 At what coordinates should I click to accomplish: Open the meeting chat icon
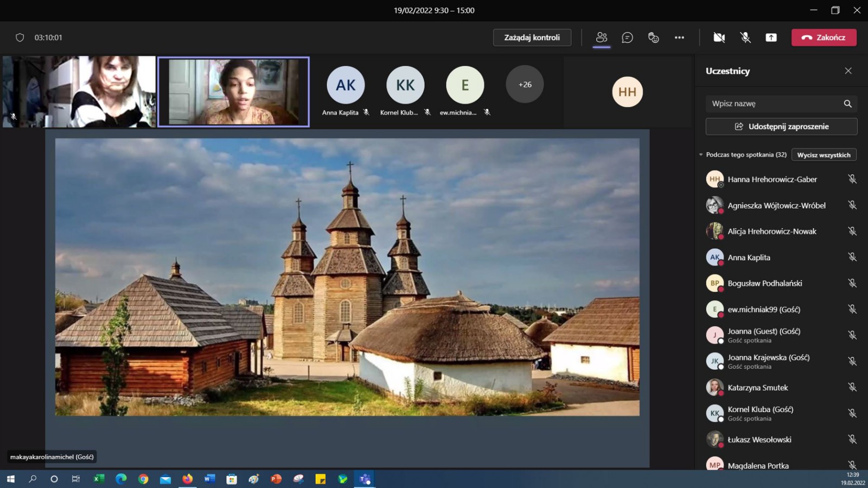point(627,37)
